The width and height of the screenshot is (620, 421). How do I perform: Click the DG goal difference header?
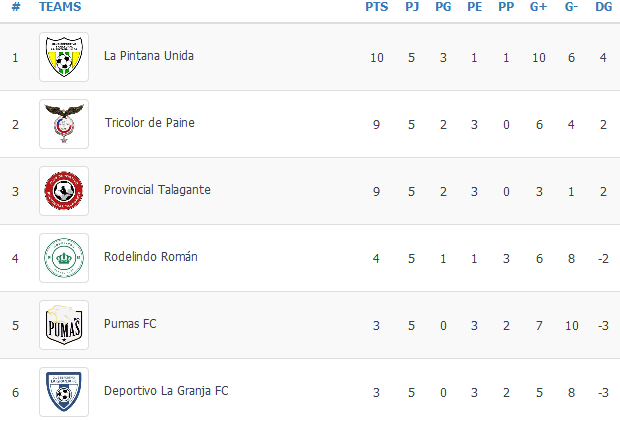point(603,7)
